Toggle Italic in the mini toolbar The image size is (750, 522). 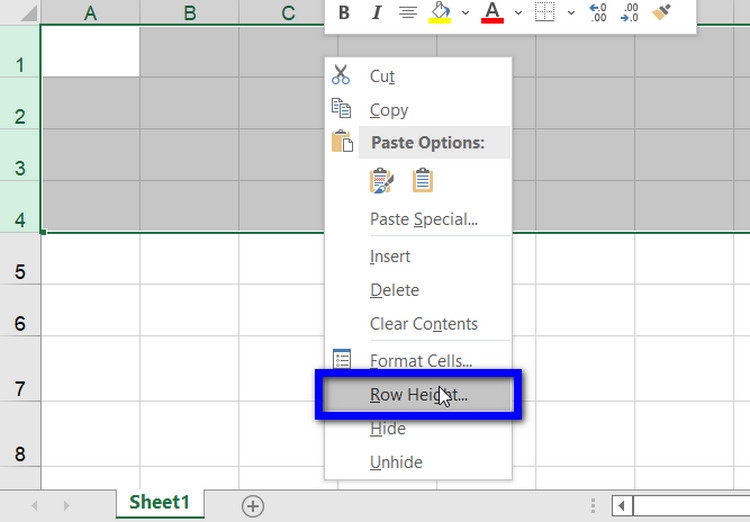pos(377,12)
